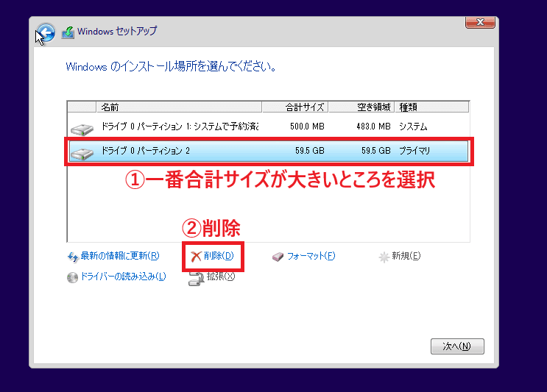
Task: Click the eraser format icon
Action: [278, 257]
